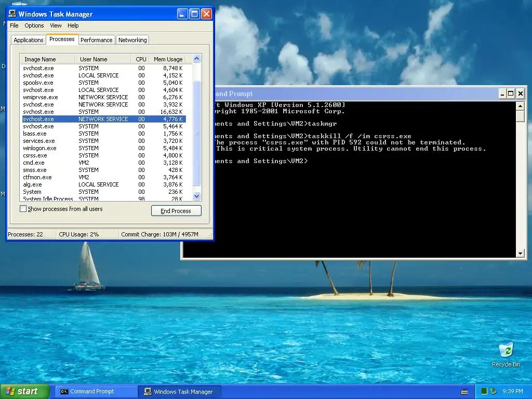Switch to the Networking tab
This screenshot has height=399, width=532.
pyautogui.click(x=132, y=40)
